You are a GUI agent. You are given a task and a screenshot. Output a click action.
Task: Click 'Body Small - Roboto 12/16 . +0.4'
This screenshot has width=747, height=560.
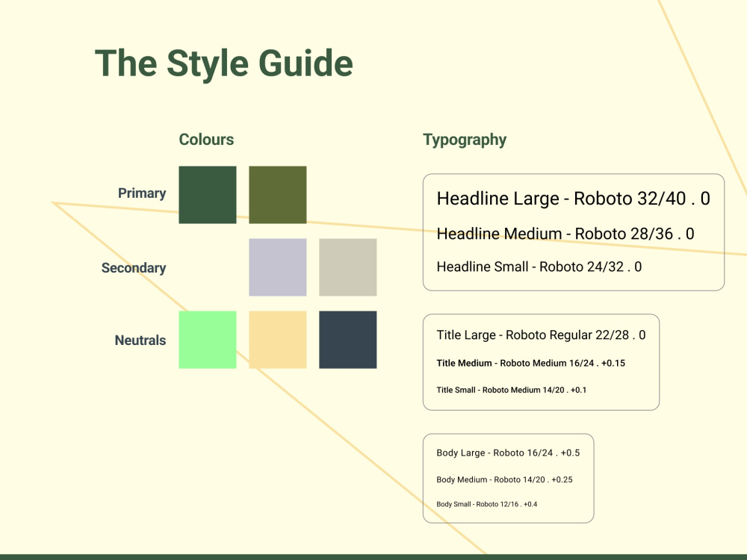click(487, 504)
